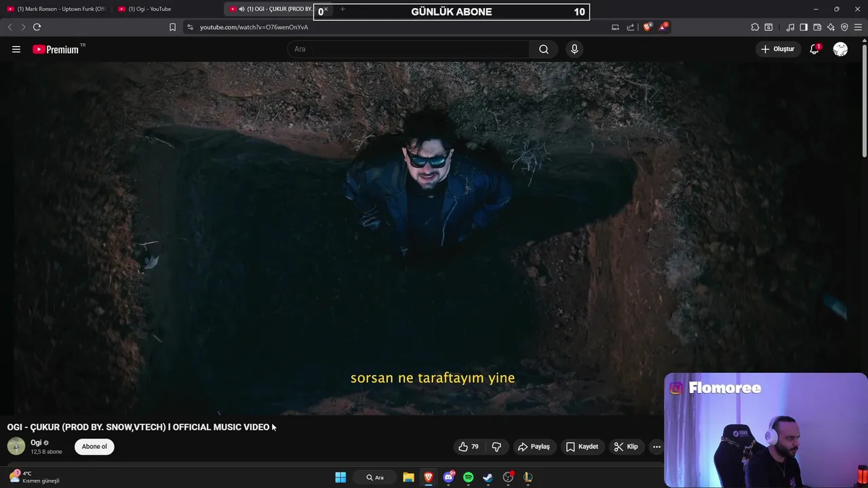Open the tab search icon in toolbar
Viewport: 868px width, 488px height.
tap(768, 27)
